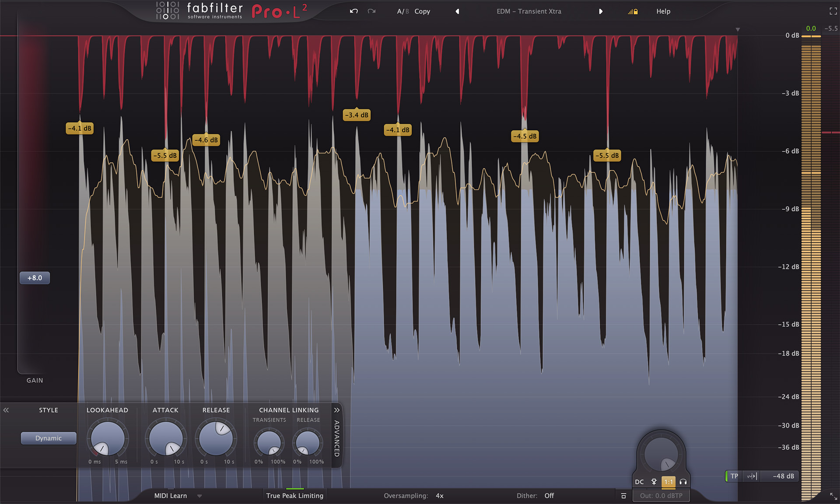Toggle the external side chain pin icon

654,482
